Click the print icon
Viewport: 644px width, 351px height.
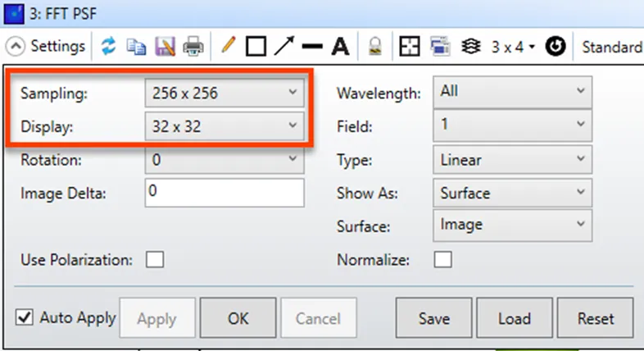tap(193, 47)
